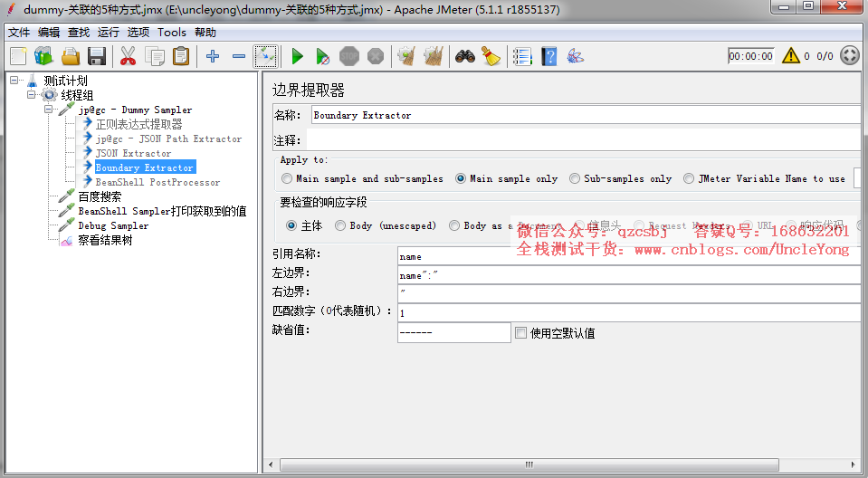The image size is (868, 478).
Task: Click the 引用名称 input field
Action: pos(629,256)
